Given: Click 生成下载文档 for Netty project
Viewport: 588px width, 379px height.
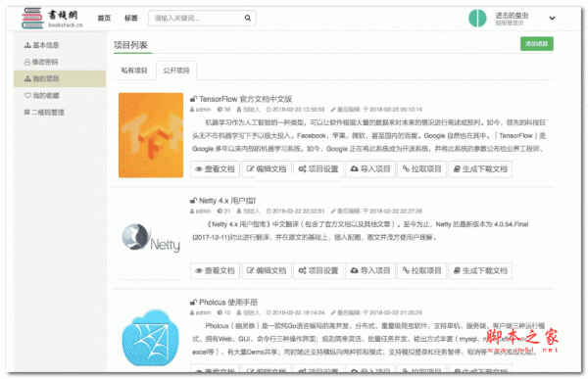Looking at the screenshot, I should pos(480,270).
